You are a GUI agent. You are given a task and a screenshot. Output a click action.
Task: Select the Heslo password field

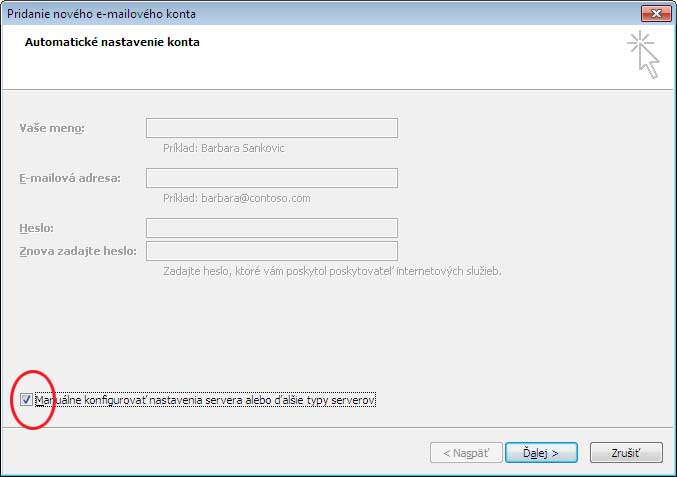tap(272, 228)
